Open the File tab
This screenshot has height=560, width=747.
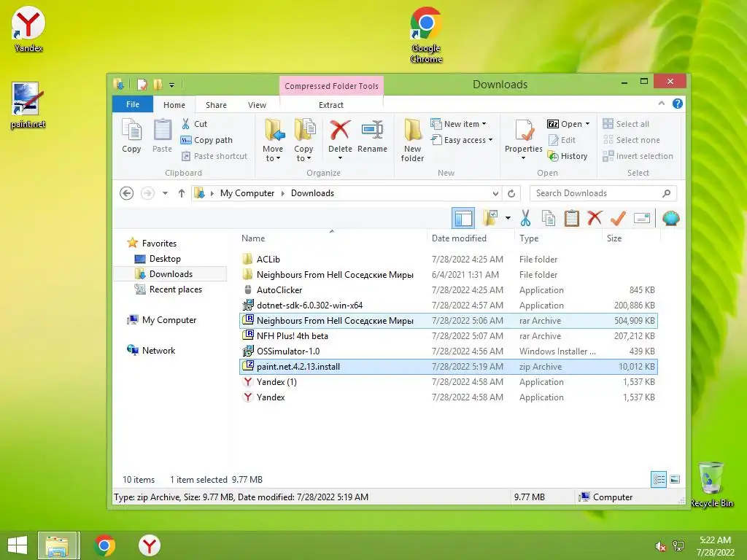tap(133, 104)
